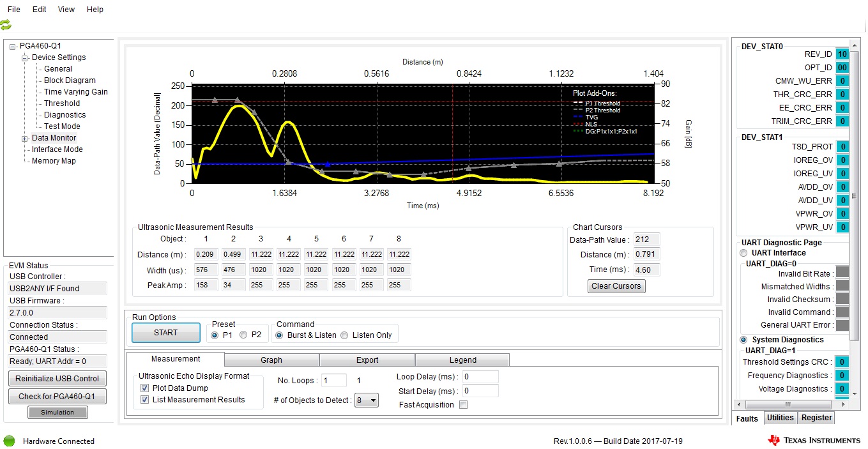This screenshot has width=868, height=449.
Task: Open Memory Map tree item
Action: click(54, 161)
